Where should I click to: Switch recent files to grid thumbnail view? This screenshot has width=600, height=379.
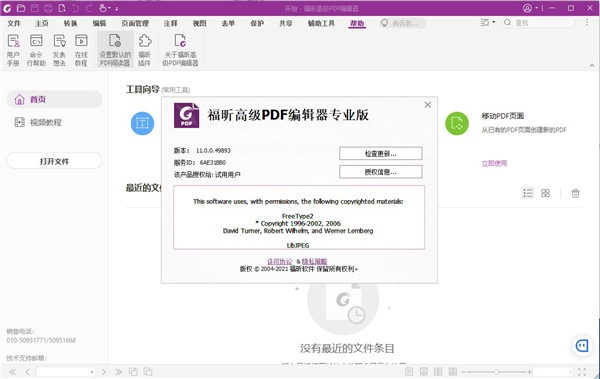point(545,193)
